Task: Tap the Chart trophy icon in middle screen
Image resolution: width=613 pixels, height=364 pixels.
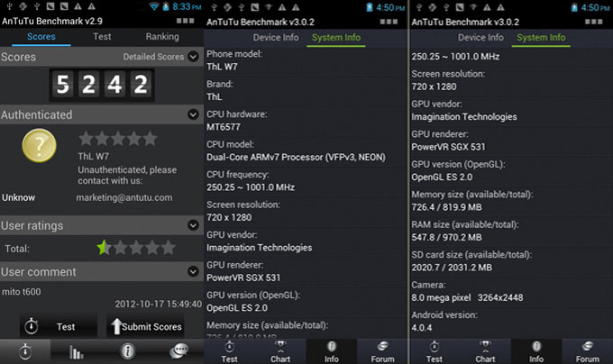Action: (280, 352)
